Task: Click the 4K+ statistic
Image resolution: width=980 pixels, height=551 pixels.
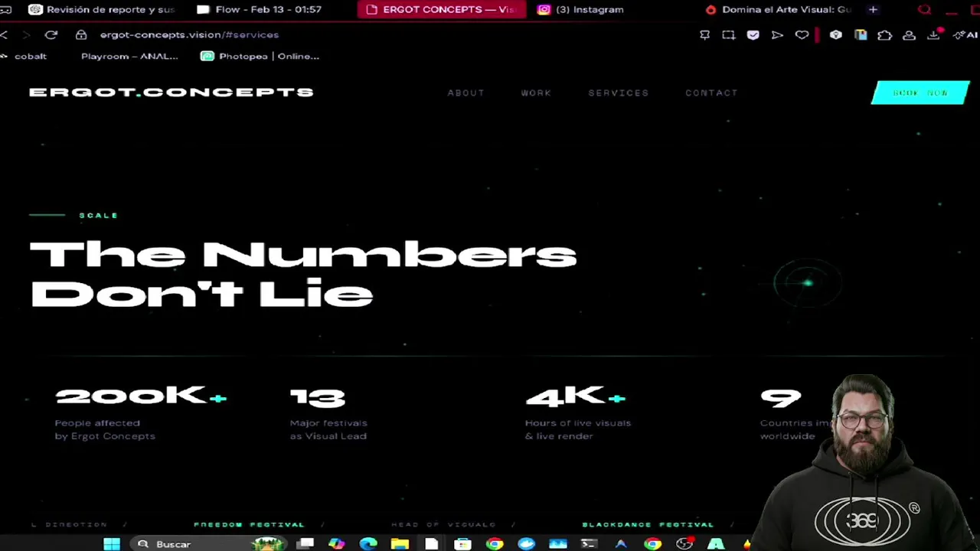Action: [575, 396]
